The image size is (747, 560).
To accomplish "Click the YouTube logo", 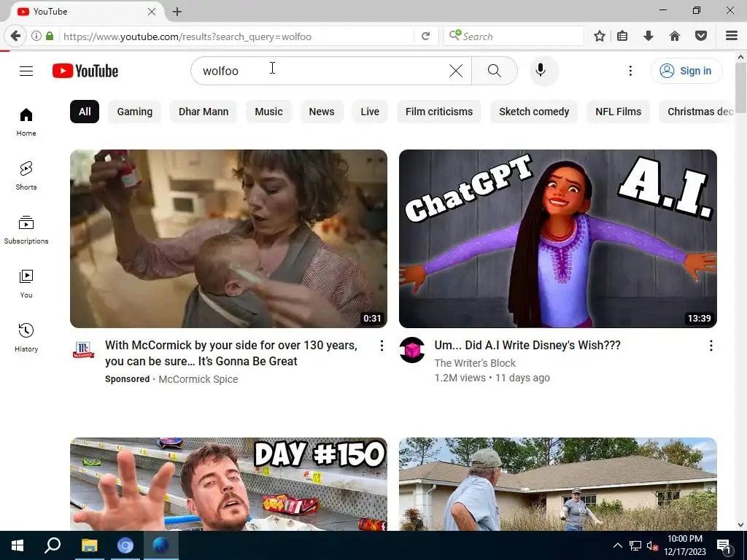I will (85, 71).
